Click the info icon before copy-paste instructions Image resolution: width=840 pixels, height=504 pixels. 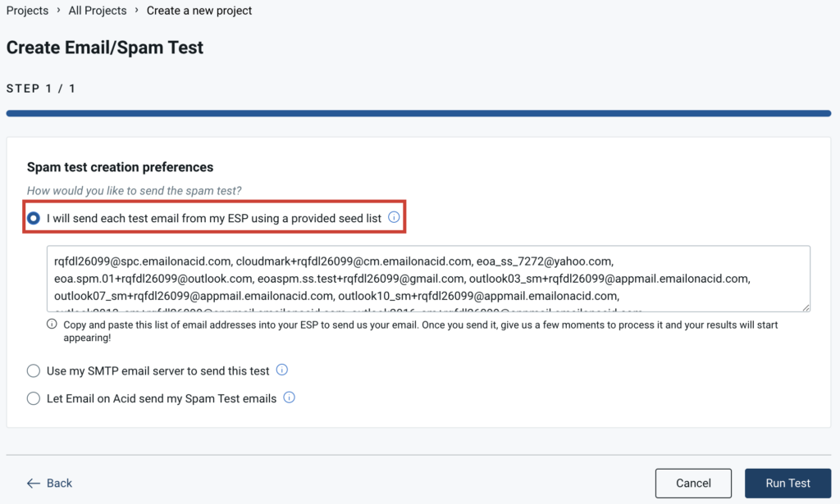(x=52, y=324)
